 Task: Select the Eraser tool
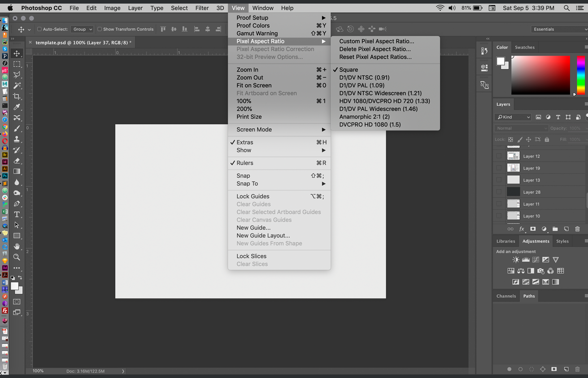click(x=17, y=161)
